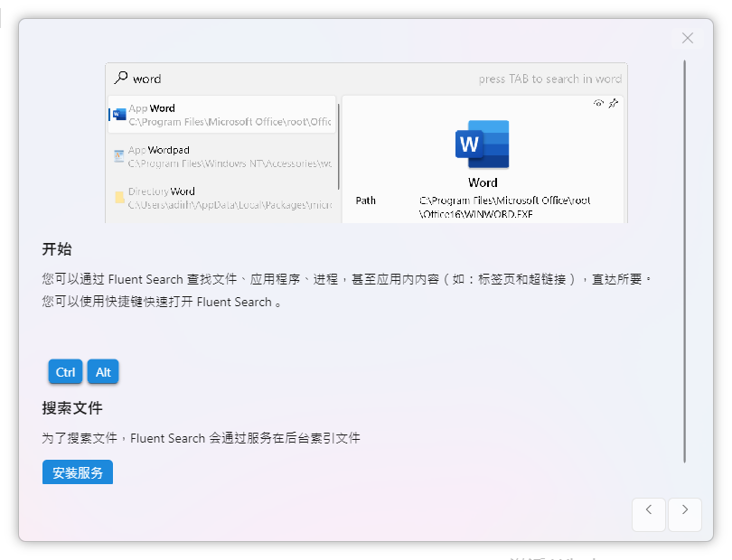Click the Word title under the logo

pos(483,182)
